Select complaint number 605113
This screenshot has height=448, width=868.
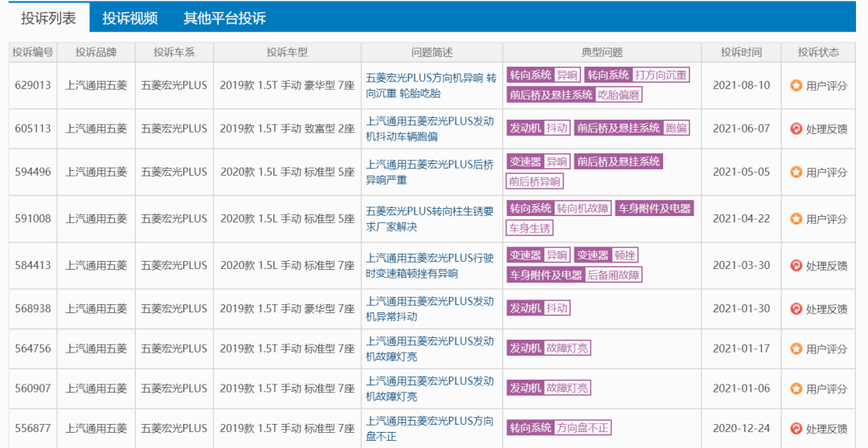(x=33, y=128)
